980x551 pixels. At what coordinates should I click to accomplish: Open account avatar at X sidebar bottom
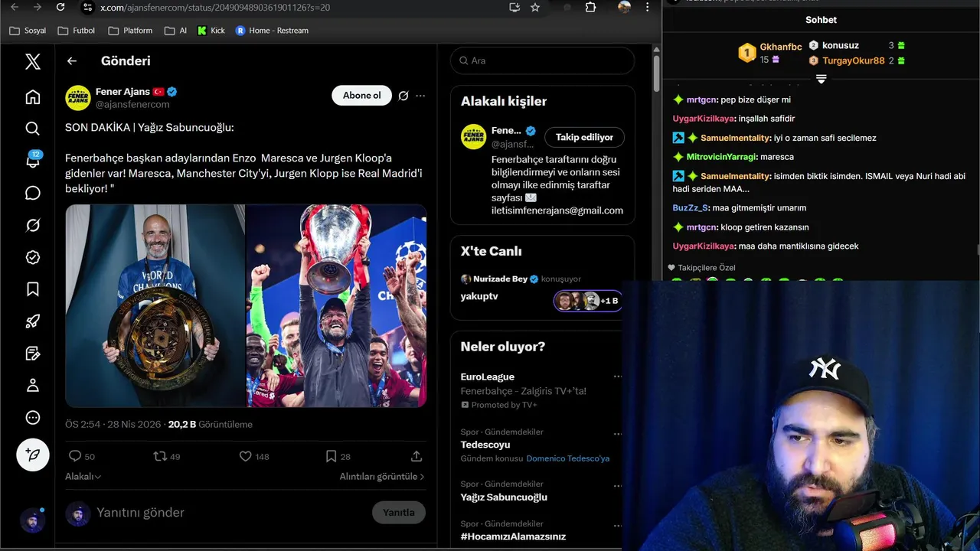pyautogui.click(x=32, y=520)
